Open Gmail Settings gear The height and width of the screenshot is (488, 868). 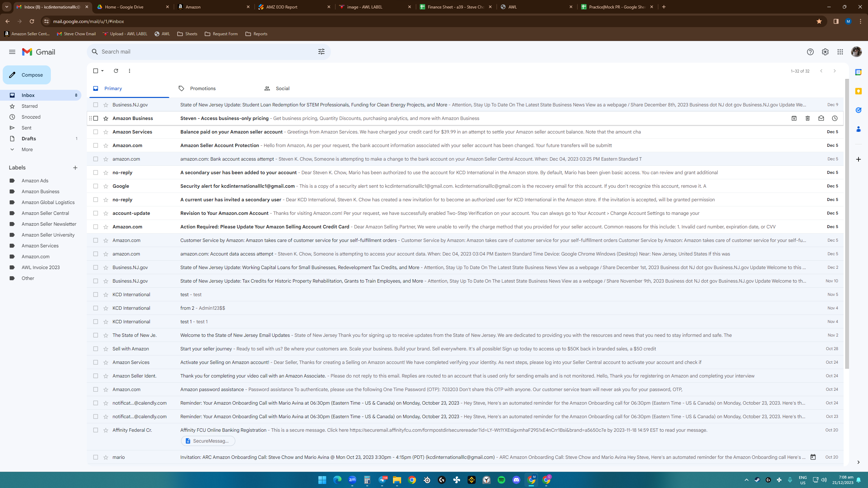(825, 52)
